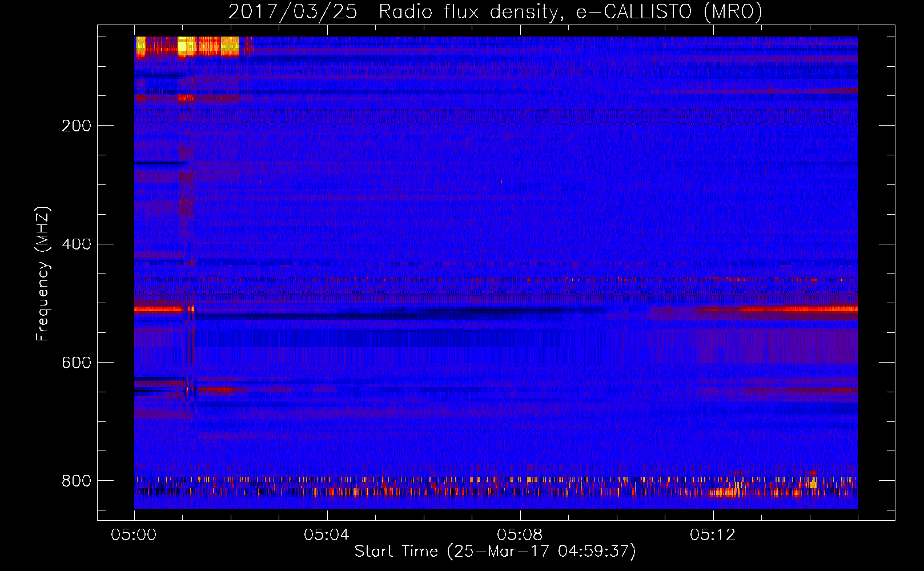The height and width of the screenshot is (571, 924).
Task: Click the 05:04 time tick label
Action: pos(327,534)
